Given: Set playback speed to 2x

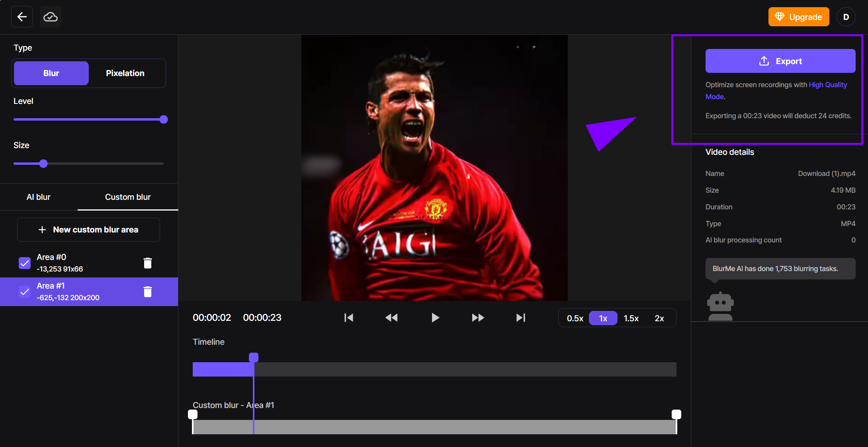Looking at the screenshot, I should click(659, 318).
